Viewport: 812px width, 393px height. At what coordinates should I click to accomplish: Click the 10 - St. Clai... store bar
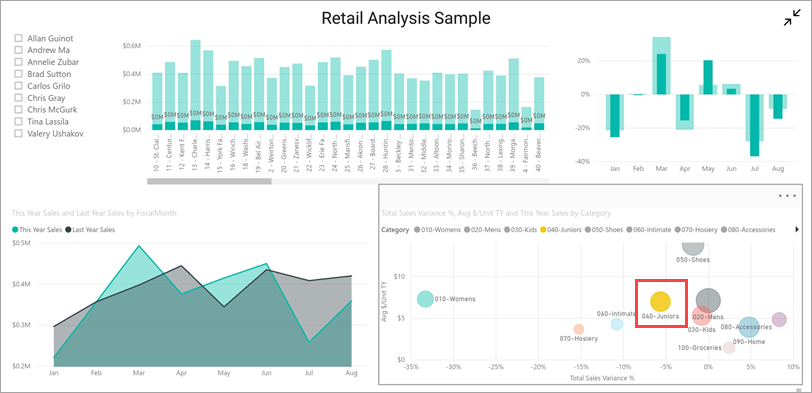157,101
